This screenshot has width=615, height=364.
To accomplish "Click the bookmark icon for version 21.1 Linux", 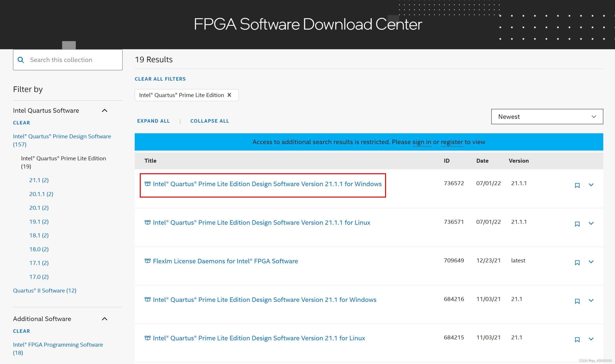I will coord(577,339).
